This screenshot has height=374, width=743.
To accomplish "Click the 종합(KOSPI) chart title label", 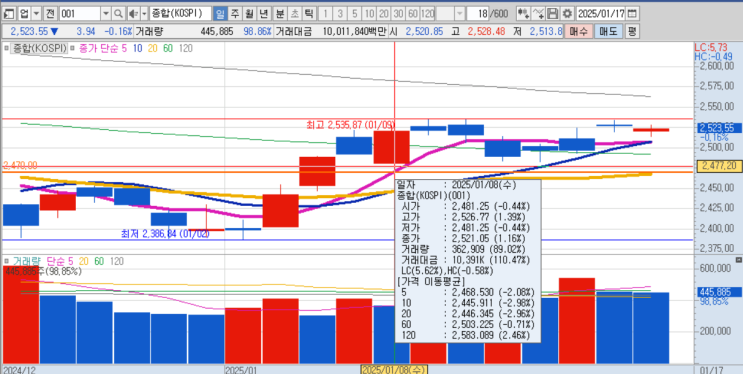I will 40,48.
